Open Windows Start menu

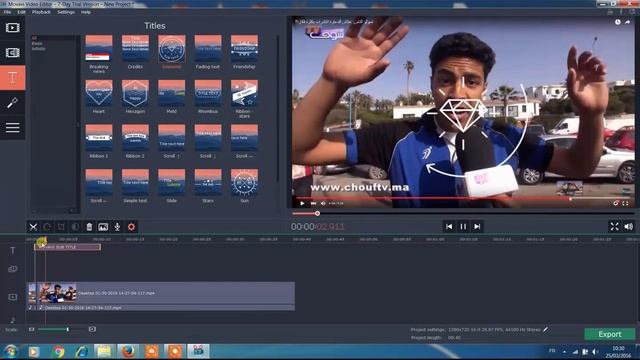click(x=10, y=351)
